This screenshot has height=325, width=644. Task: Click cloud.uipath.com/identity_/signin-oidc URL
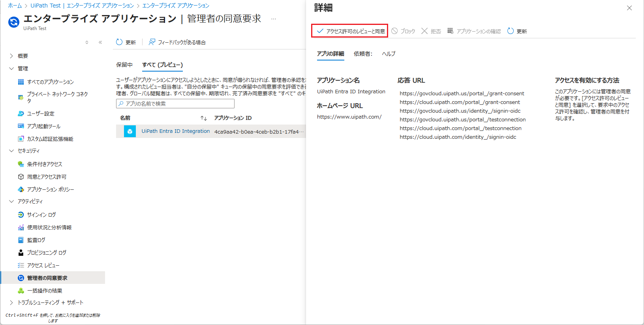tap(458, 137)
